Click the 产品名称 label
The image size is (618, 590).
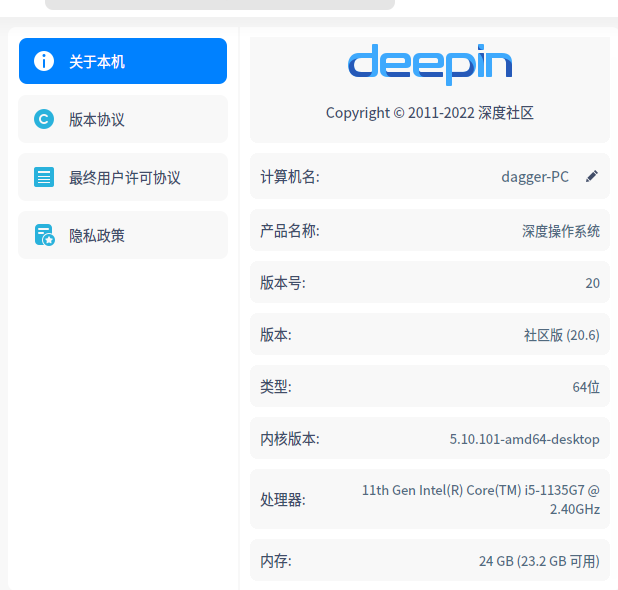tap(290, 231)
